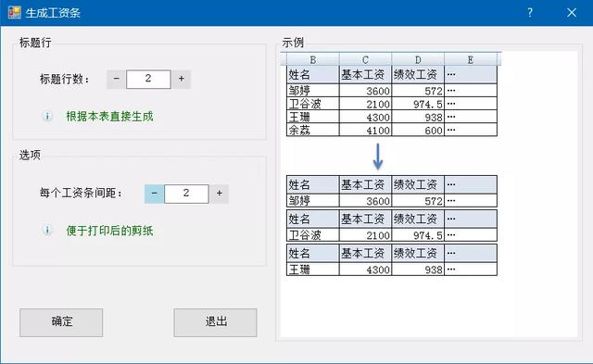The height and width of the screenshot is (364, 593).
Task: Click the 2100 cell in the lower payslip
Action: (365, 234)
